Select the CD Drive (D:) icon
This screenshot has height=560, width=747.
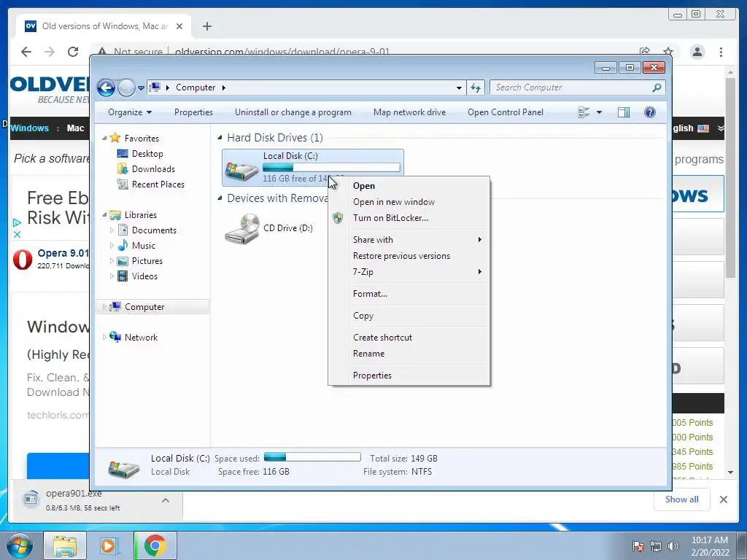[x=242, y=229]
